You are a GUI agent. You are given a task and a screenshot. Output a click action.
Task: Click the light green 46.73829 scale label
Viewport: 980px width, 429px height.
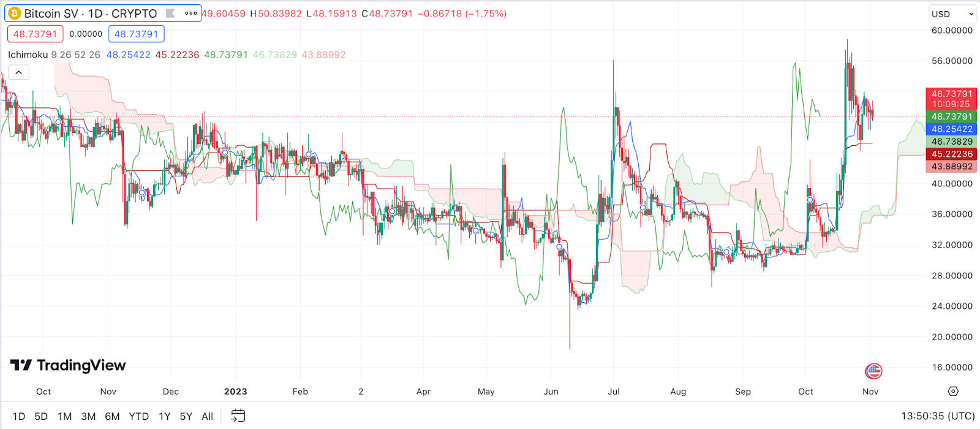point(951,141)
